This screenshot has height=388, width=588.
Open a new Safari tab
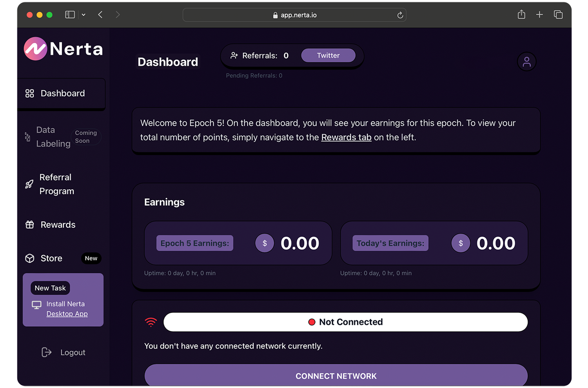click(x=539, y=15)
